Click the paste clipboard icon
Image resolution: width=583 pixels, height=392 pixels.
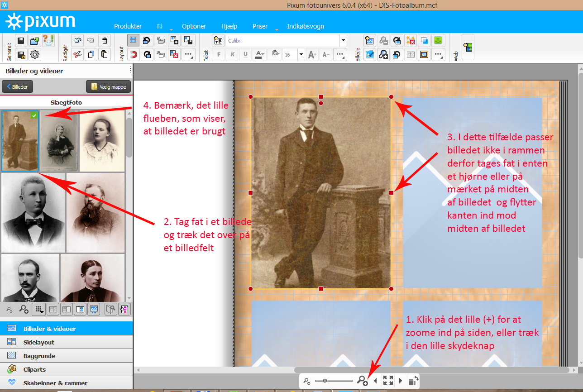click(x=105, y=55)
